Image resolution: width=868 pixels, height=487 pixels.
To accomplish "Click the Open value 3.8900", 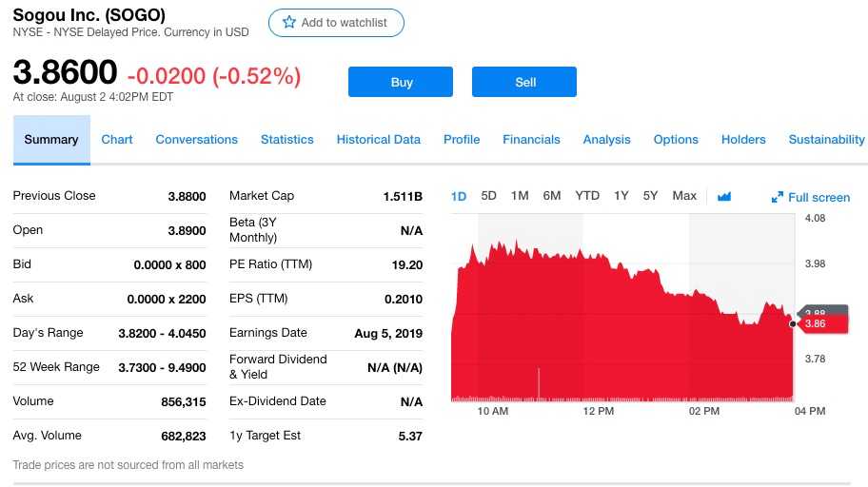I will pyautogui.click(x=187, y=231).
